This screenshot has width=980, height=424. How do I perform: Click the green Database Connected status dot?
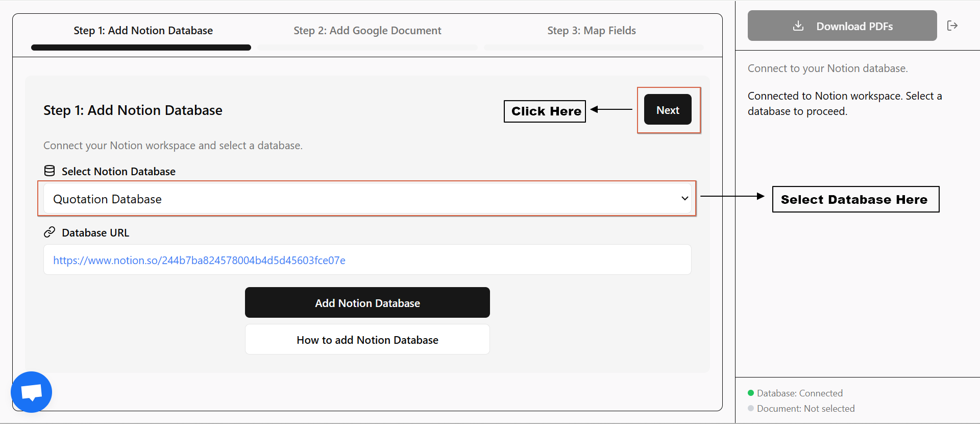[x=751, y=393]
